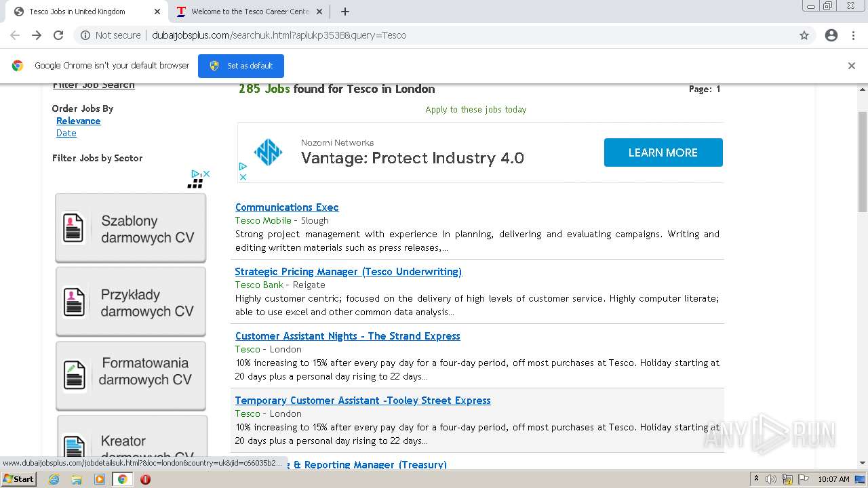
Task: Close the Tesco Jobs in United Kingdom tab
Action: [157, 12]
